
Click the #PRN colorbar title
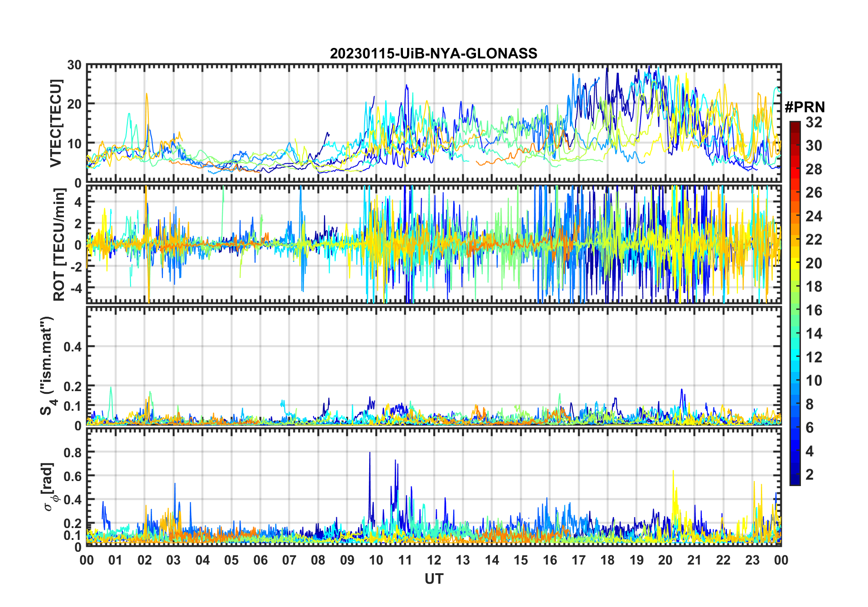point(805,107)
